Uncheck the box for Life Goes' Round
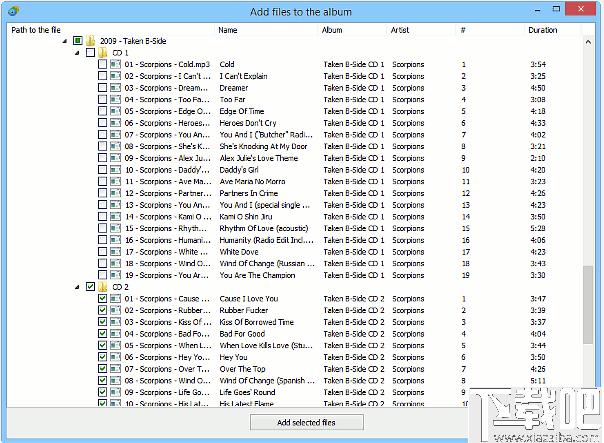 click(x=102, y=392)
